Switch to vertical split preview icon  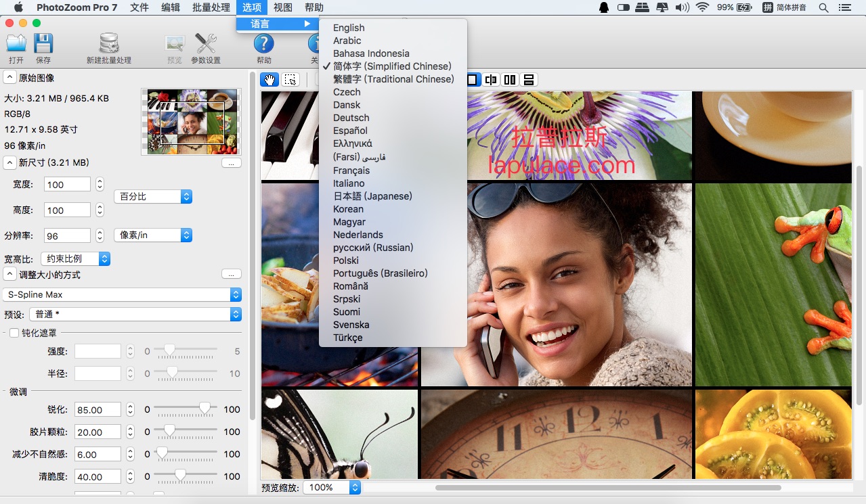(510, 80)
